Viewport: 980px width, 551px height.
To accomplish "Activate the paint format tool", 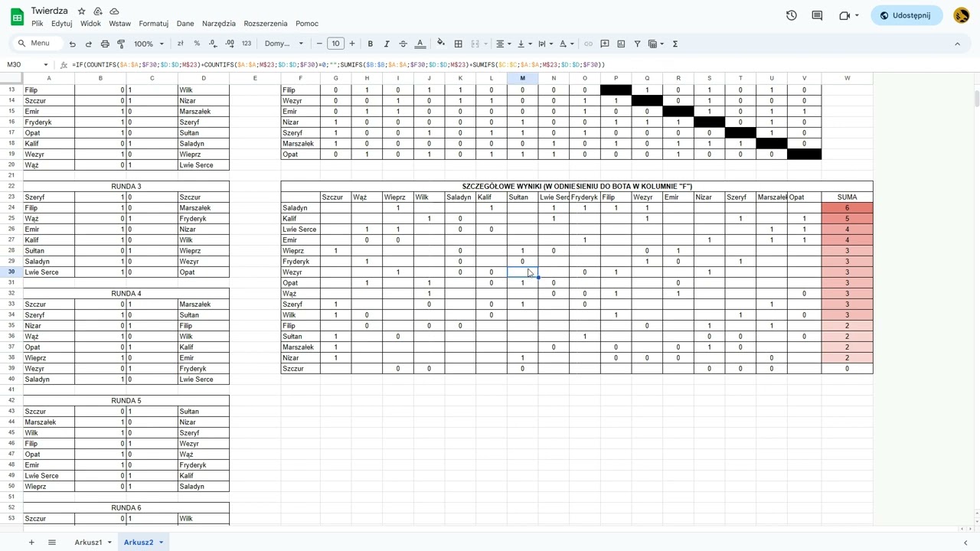I will pos(121,44).
